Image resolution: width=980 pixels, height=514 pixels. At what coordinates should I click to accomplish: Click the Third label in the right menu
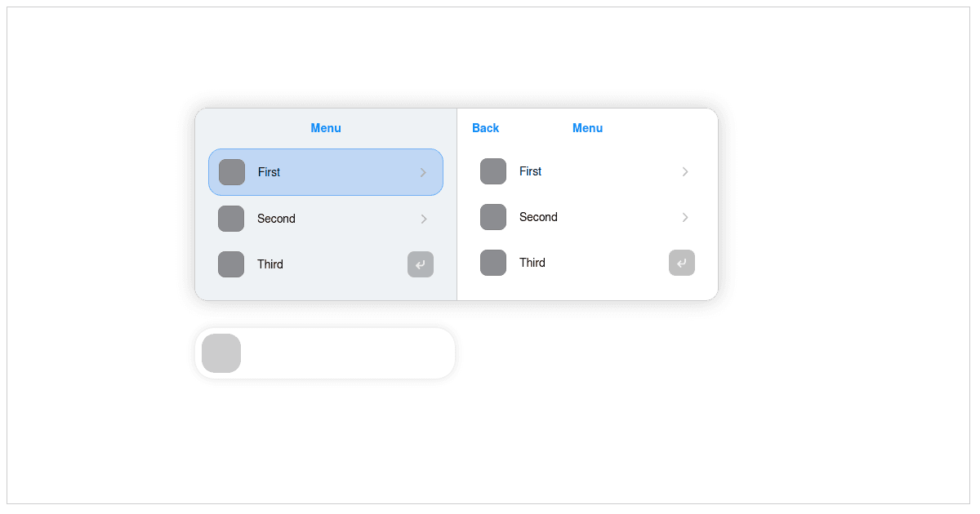(532, 263)
